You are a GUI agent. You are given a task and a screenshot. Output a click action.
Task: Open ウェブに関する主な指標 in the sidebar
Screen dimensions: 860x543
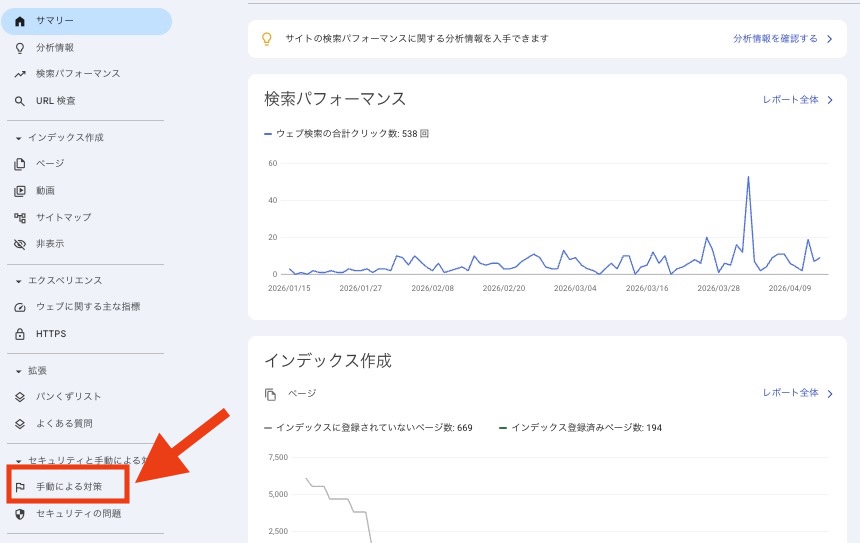point(87,307)
